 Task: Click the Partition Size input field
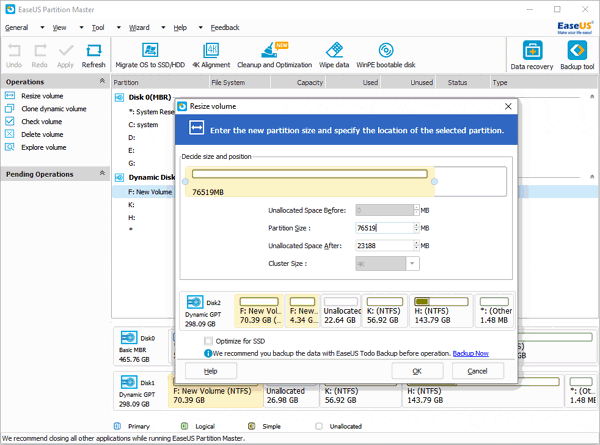(384, 228)
